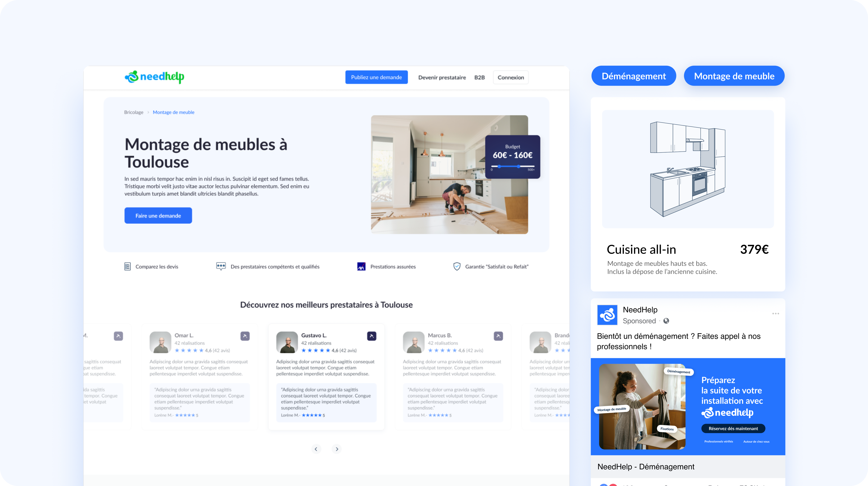Viewport: 868px width, 486px height.
Task: Go to the Bricolage breadcrumb
Action: pos(133,112)
